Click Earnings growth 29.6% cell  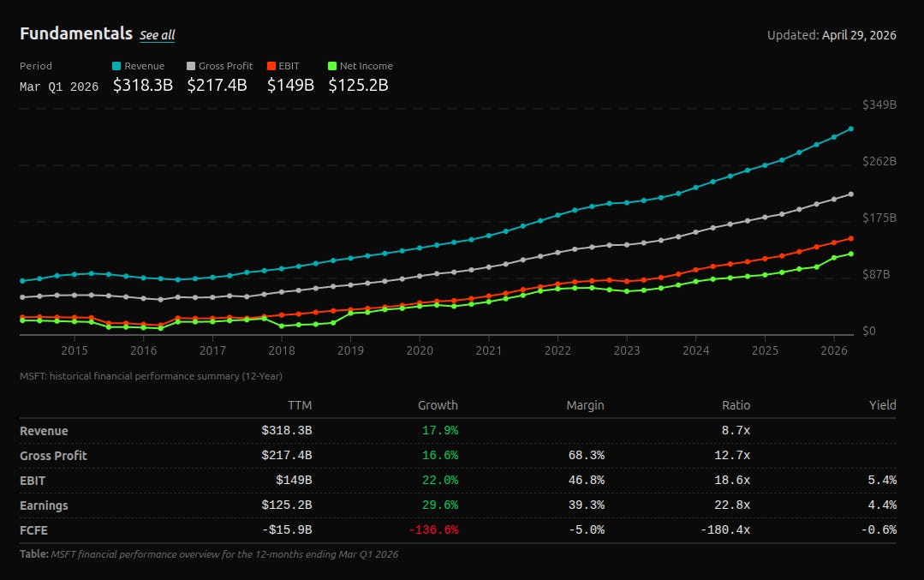[x=440, y=505]
